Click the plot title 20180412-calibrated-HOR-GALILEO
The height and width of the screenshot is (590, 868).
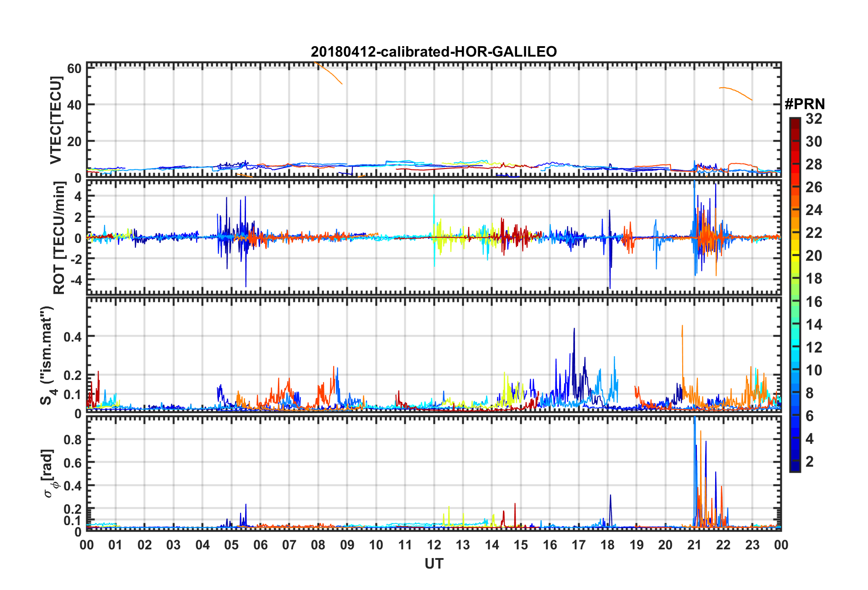[434, 52]
